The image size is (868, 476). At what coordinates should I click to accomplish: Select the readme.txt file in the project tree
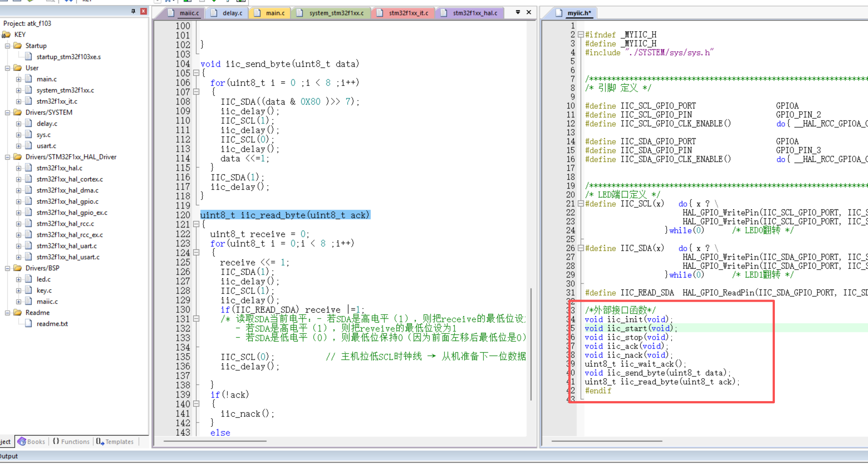[x=52, y=324]
